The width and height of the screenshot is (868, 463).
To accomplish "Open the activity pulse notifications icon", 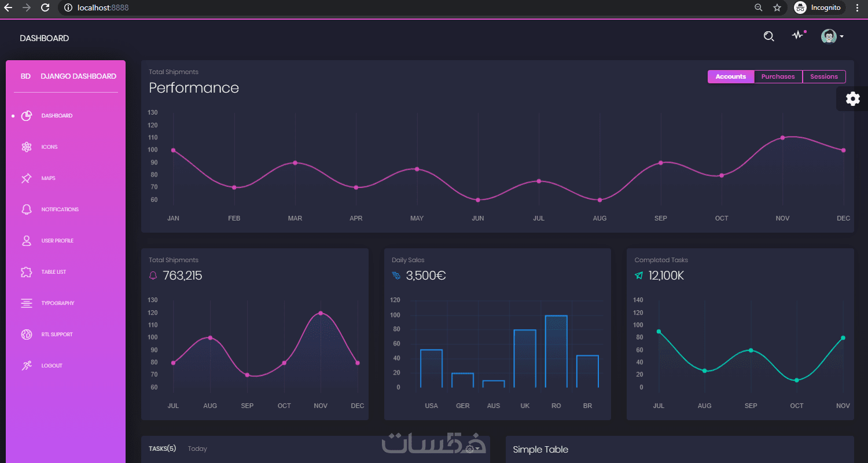I will pyautogui.click(x=799, y=35).
